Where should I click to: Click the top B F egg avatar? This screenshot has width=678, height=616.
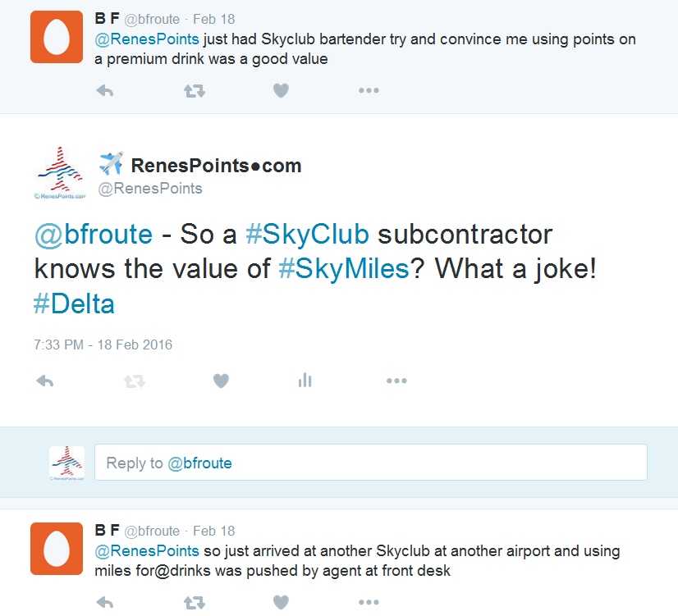pos(57,37)
